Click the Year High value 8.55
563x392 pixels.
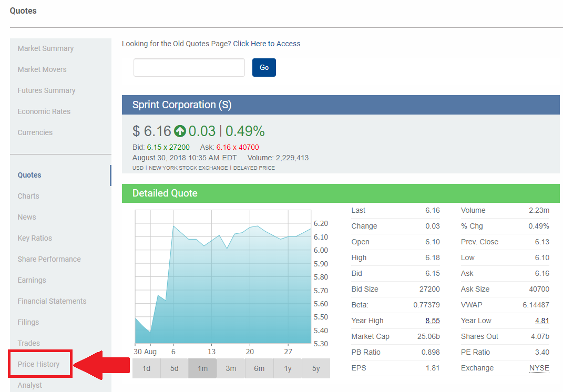(432, 321)
